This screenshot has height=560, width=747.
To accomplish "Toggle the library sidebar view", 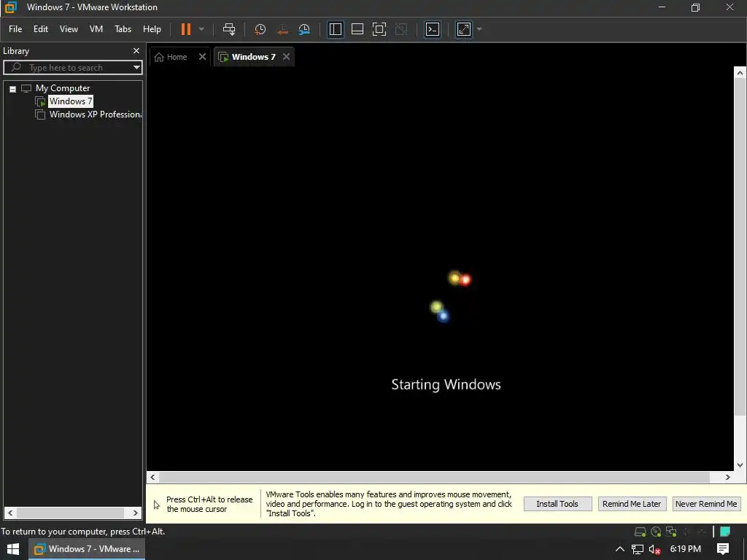I will [x=336, y=29].
